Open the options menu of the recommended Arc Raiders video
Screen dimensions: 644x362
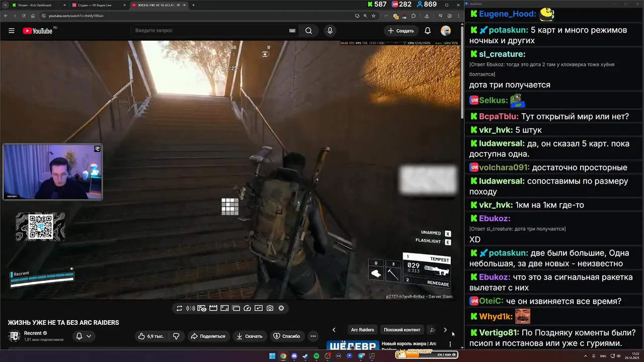click(x=450, y=345)
